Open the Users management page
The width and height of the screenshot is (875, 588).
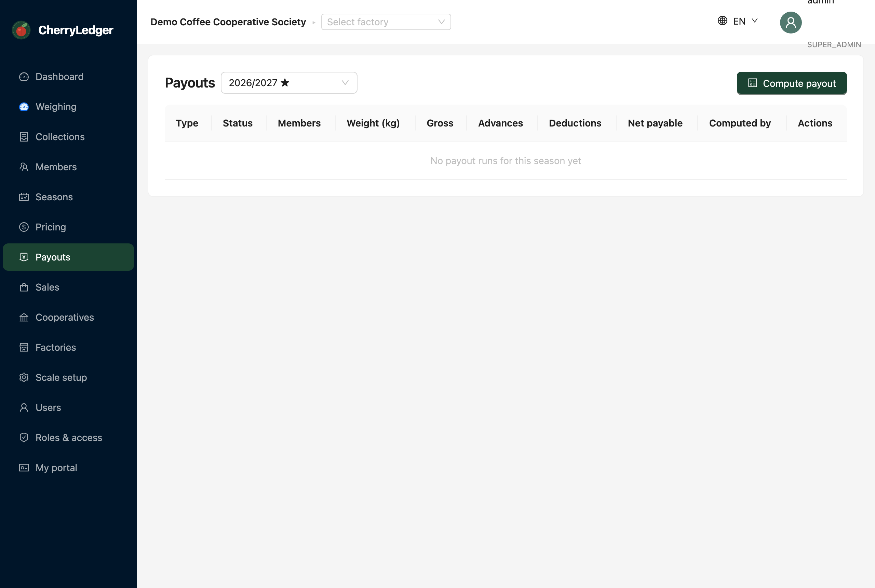pos(68,407)
